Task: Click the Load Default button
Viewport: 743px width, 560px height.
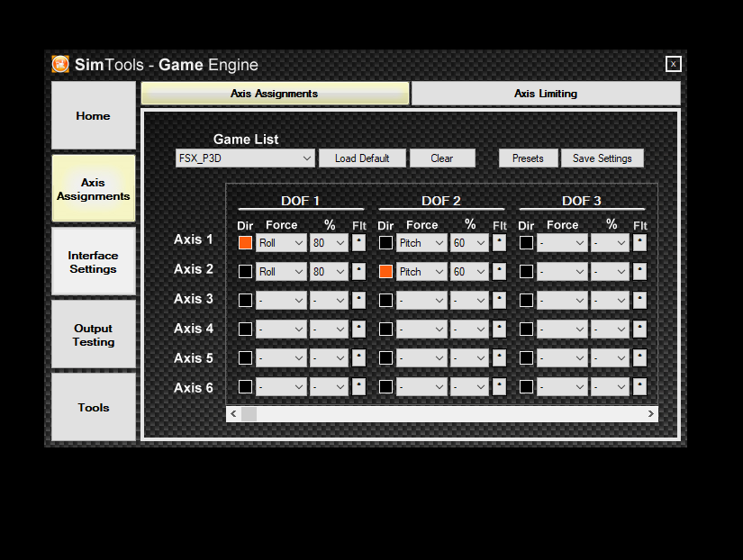Action: tap(362, 158)
